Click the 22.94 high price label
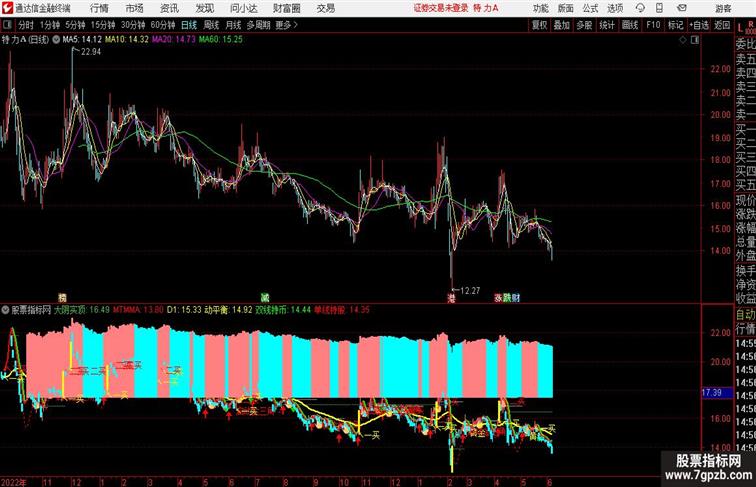 [x=91, y=52]
